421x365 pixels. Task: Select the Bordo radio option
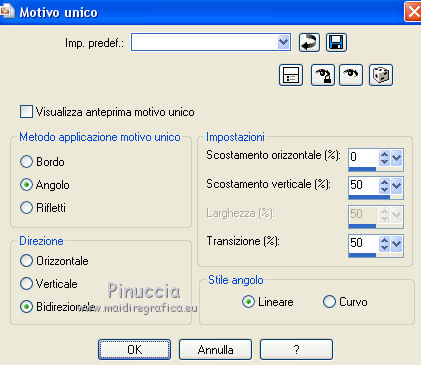click(26, 162)
